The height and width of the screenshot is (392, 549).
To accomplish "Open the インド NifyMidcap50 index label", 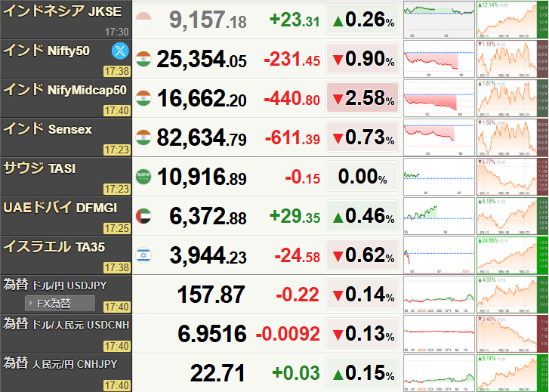I will [x=65, y=90].
